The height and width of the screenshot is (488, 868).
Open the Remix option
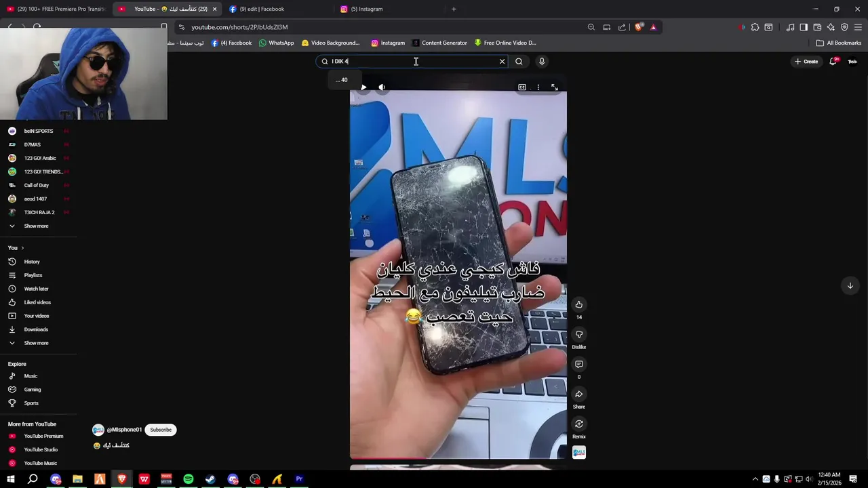[579, 424]
